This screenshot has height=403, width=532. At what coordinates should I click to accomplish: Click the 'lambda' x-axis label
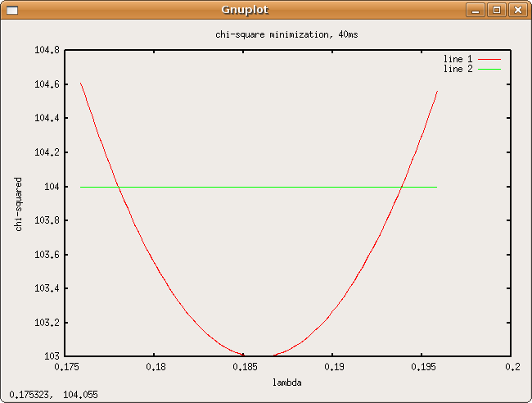pyautogui.click(x=287, y=383)
